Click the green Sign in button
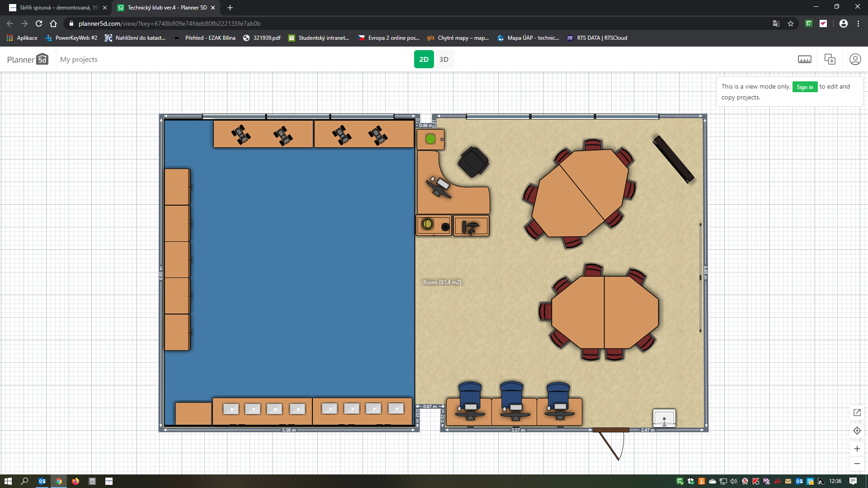Viewport: 868px width, 488px height. (804, 87)
